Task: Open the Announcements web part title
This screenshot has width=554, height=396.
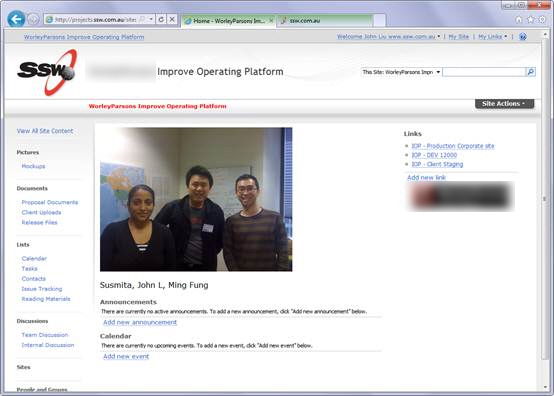Action: point(128,302)
